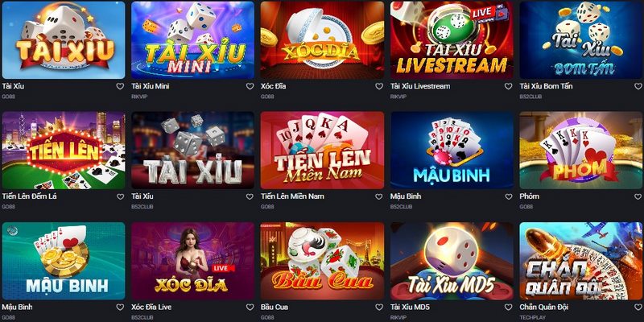Click heart icon next to Tiến Lên Miền Nam
Screen dimensions: 644x322
click(379, 196)
